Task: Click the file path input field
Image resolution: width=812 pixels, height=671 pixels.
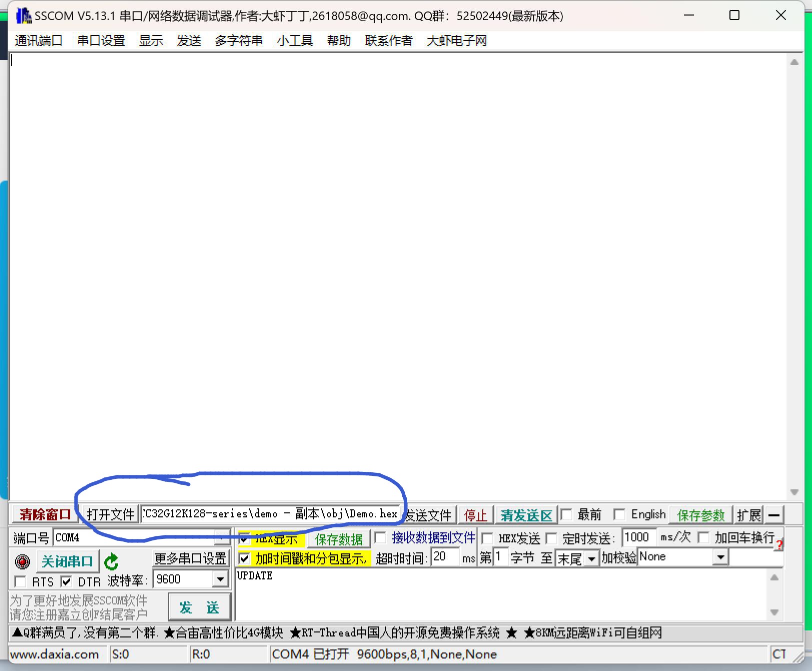Action: [271, 514]
